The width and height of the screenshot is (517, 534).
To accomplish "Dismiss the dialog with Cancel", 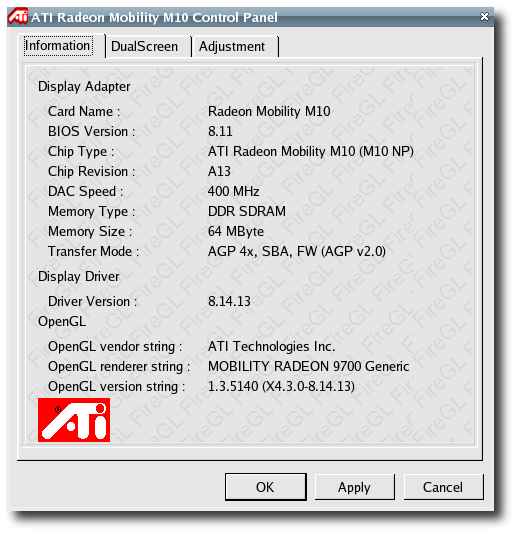I will click(x=443, y=487).
